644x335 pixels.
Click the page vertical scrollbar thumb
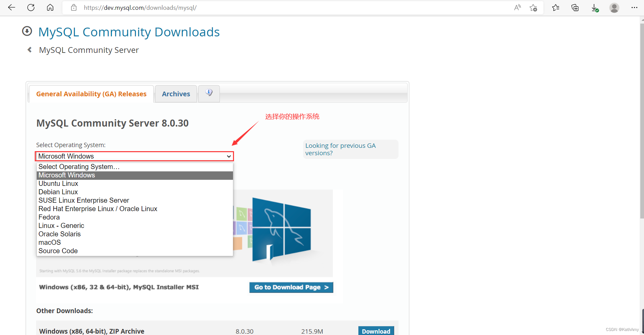coord(642,121)
